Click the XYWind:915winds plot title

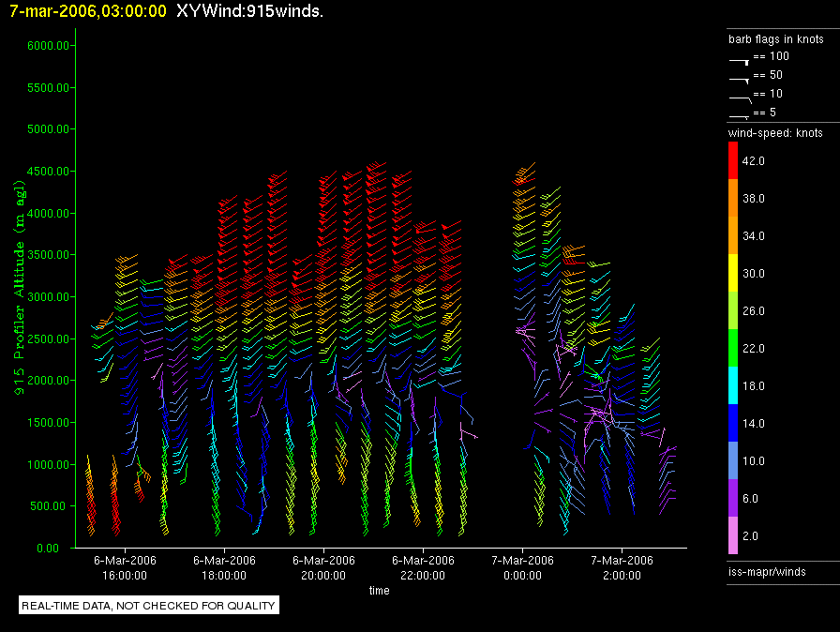[249, 11]
